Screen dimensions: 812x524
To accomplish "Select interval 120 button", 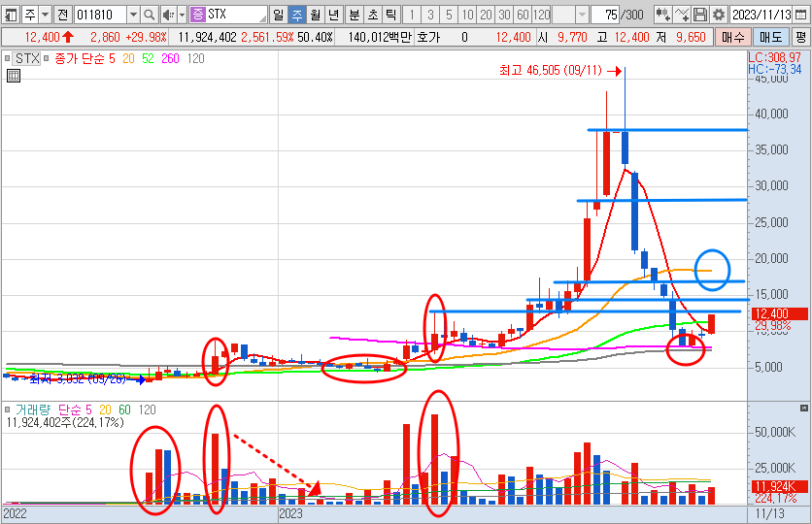I will (542, 15).
